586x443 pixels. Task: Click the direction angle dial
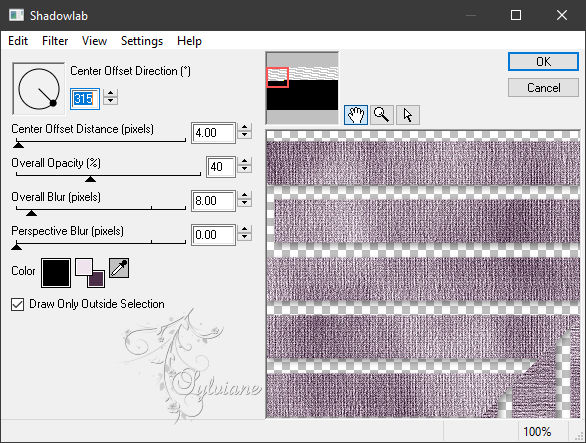[x=38, y=89]
